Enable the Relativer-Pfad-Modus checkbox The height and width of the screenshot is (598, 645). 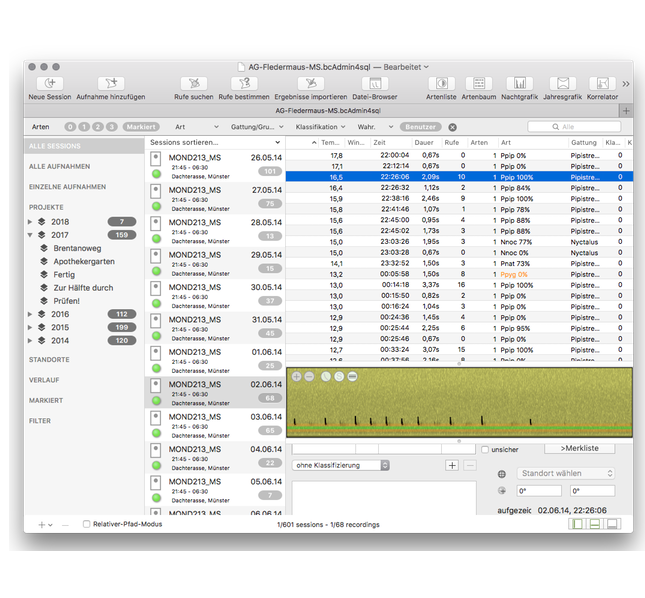click(87, 523)
